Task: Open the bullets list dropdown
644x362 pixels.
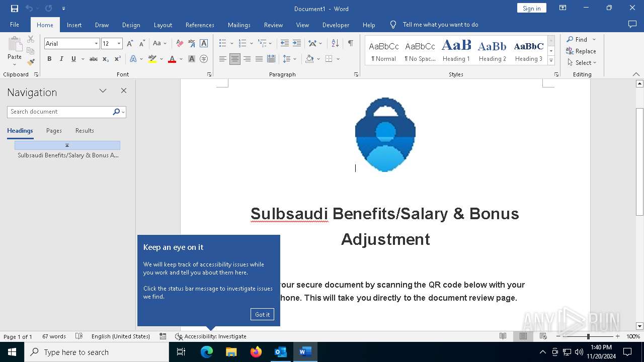Action: tap(231, 44)
